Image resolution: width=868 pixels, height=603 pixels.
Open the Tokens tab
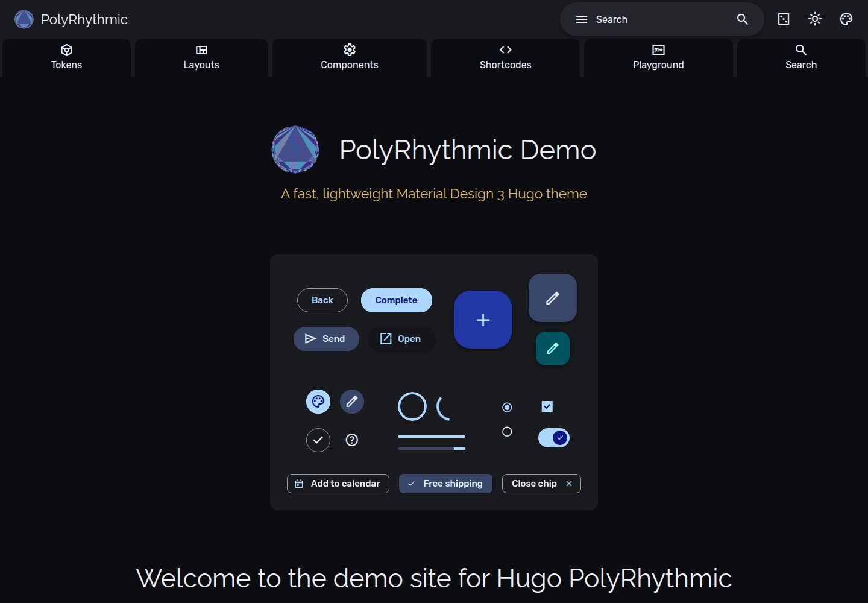(66, 58)
